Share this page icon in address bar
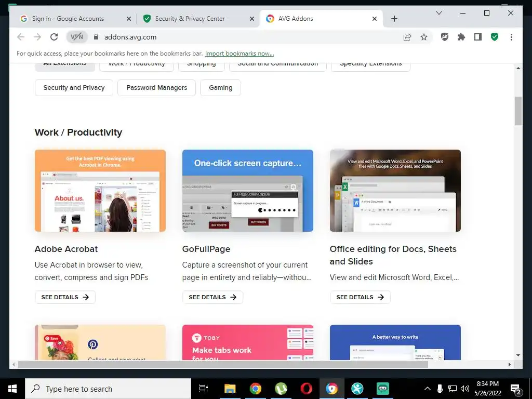This screenshot has height=399, width=532. 407,37
